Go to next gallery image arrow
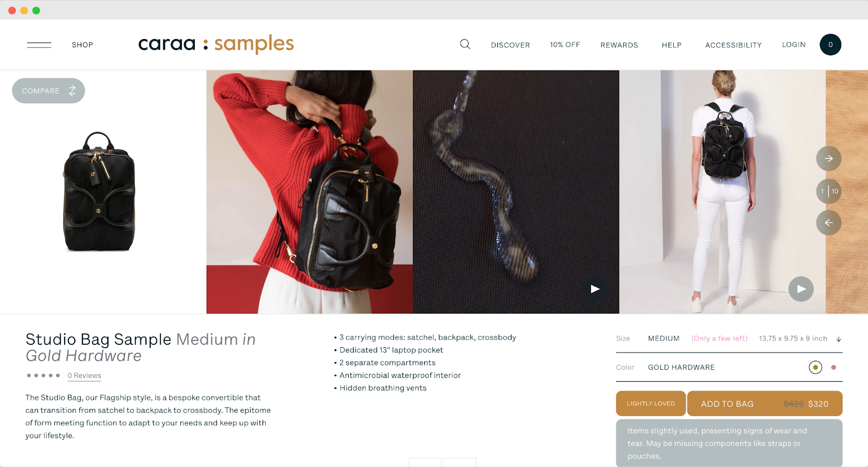Viewport: 868px width, 467px height. point(828,159)
